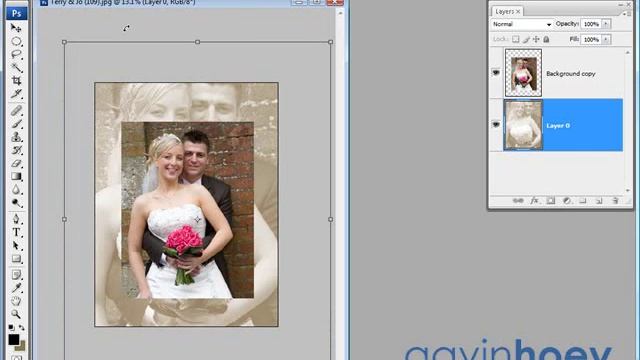
Task: Select the Dodge tool
Action: click(x=16, y=203)
